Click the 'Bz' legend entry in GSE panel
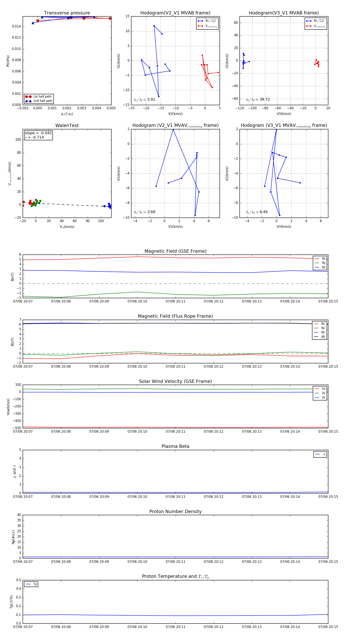This screenshot has width=351, height=644. 320,267
